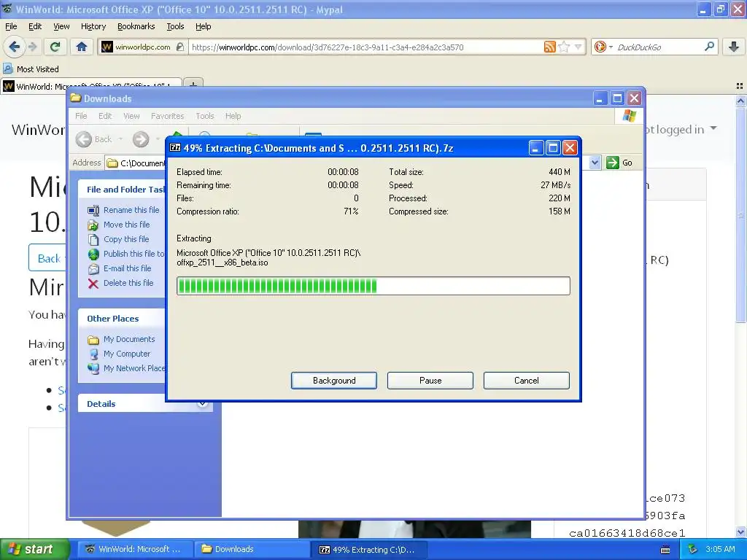
Task: Open the History menu
Action: [93, 26]
